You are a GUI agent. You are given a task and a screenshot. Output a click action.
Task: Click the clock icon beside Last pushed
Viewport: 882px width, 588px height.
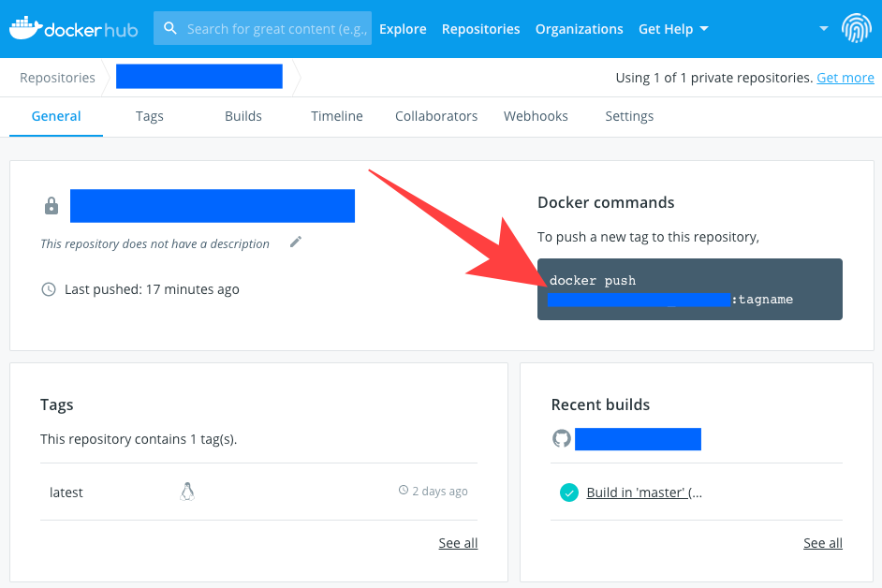49,289
